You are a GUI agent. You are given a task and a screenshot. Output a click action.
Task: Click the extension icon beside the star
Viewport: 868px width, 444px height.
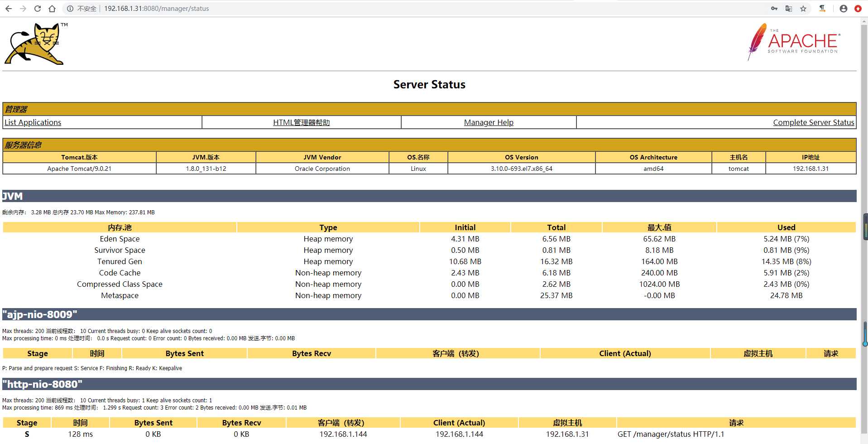tap(822, 9)
